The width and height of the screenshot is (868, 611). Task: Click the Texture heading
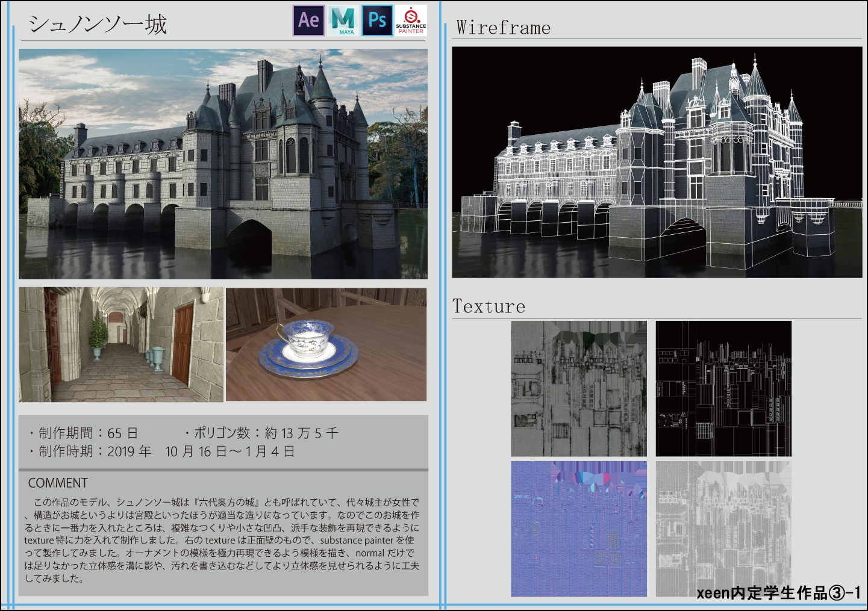click(x=489, y=306)
